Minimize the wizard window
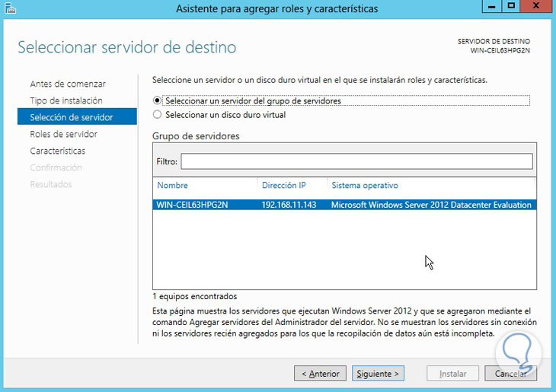The height and width of the screenshot is (392, 556). 491,6
